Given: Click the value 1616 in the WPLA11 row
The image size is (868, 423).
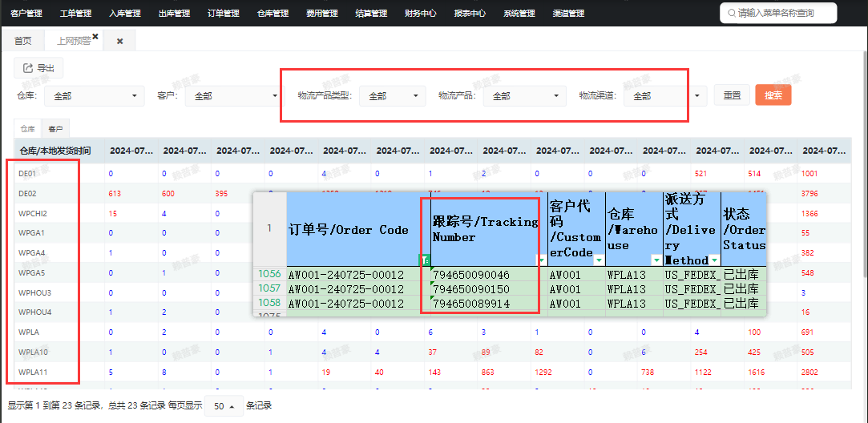Looking at the screenshot, I should pyautogui.click(x=756, y=373).
